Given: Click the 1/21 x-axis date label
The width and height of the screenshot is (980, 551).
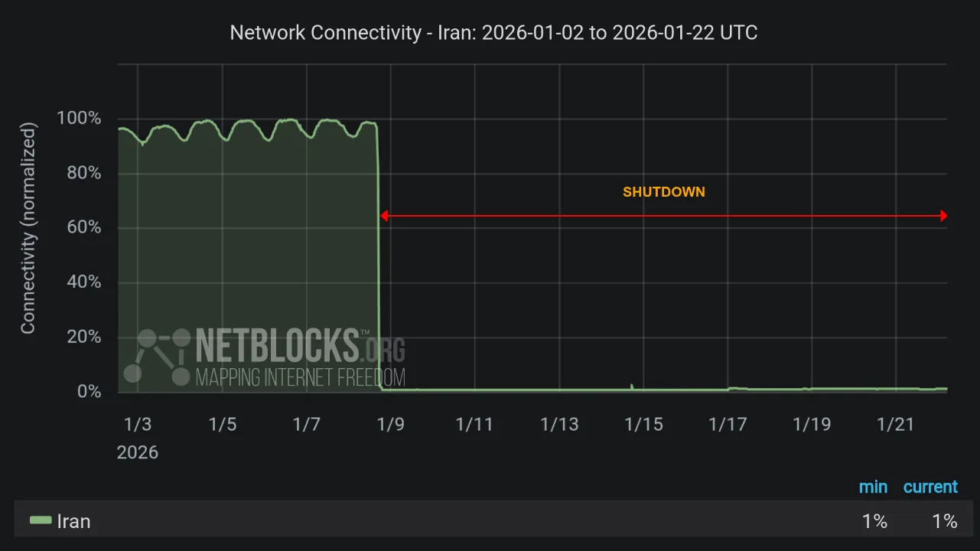Looking at the screenshot, I should coord(896,425).
